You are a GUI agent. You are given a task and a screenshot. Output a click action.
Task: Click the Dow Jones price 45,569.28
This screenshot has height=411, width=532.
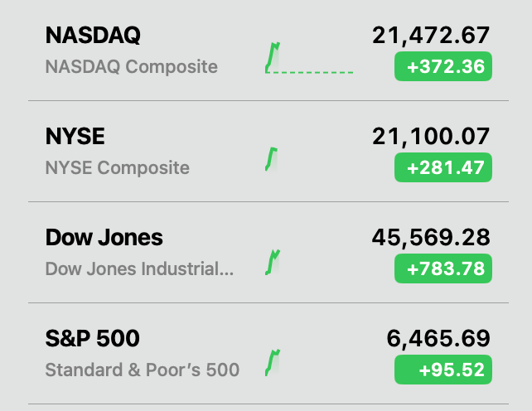pos(431,238)
